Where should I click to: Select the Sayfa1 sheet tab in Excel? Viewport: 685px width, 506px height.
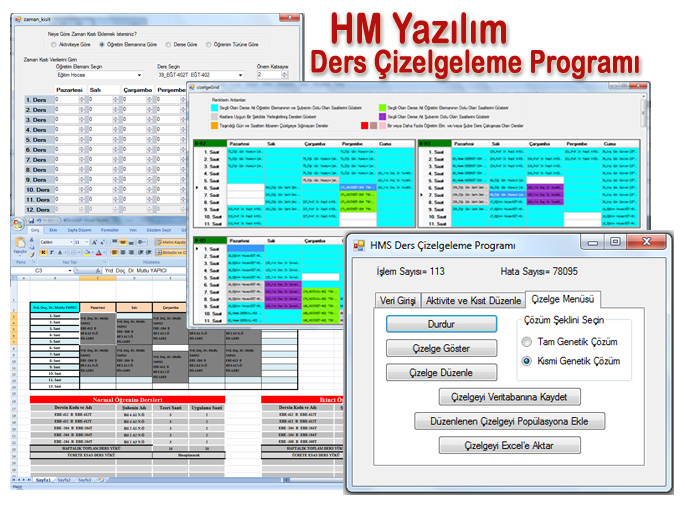[x=43, y=480]
